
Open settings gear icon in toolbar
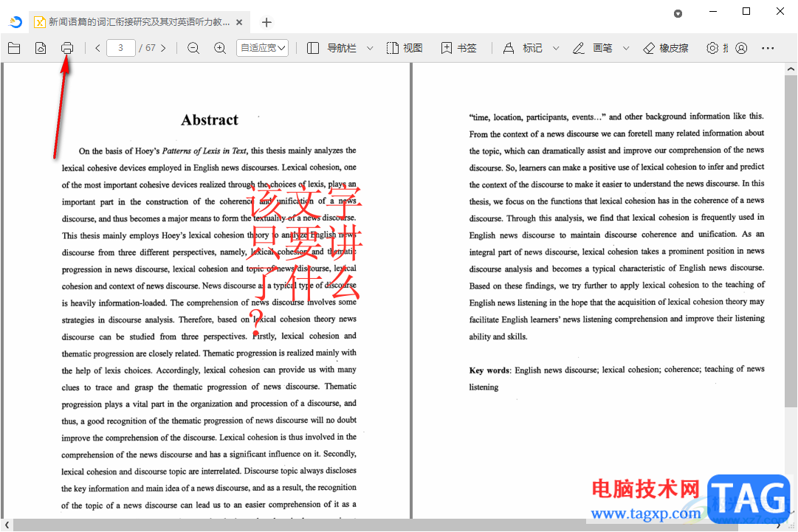[712, 48]
